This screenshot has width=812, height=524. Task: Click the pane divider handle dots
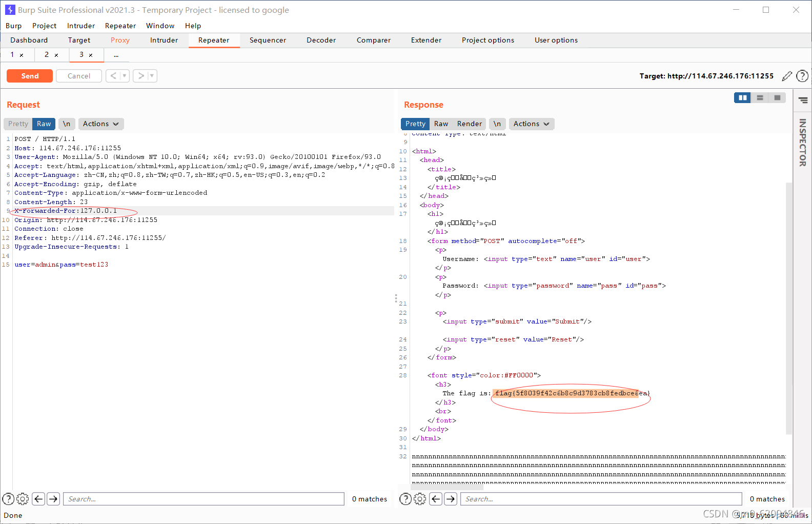[x=396, y=298]
